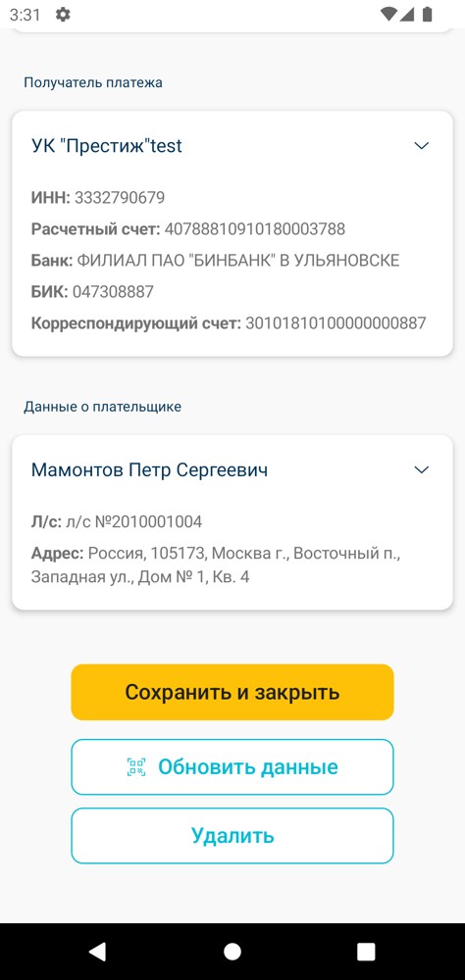Click the Обновить данные button
This screenshot has height=980, width=465.
pos(232,767)
